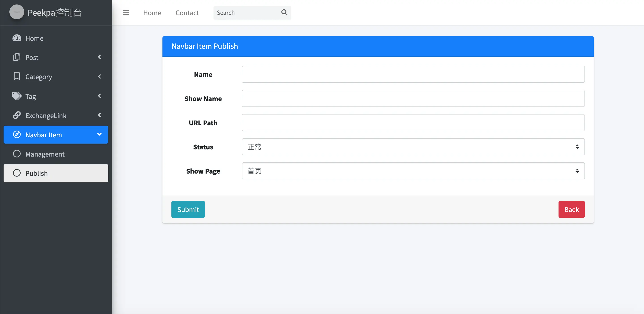
Task: Click the ExchangeLink chain icon
Action: [x=17, y=115]
